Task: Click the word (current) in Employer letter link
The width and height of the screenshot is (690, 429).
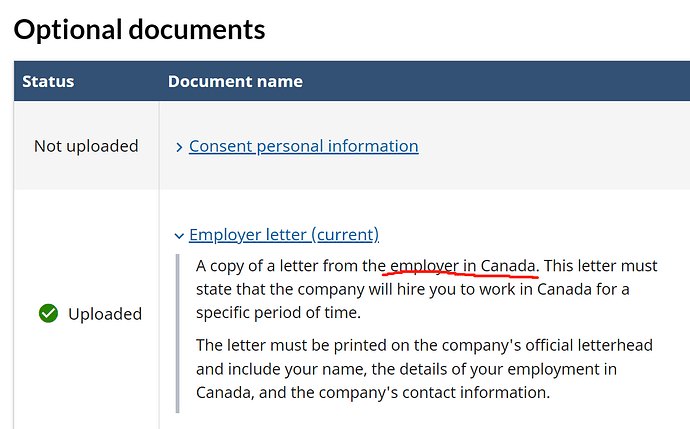Action: tap(345, 235)
